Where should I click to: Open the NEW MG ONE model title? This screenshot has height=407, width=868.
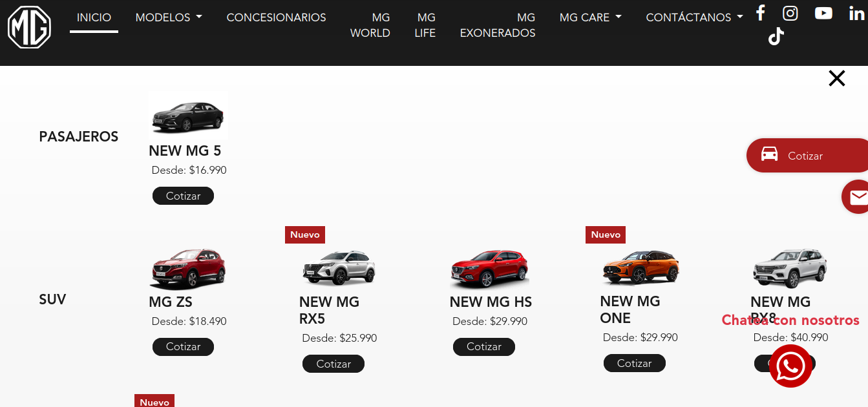(630, 309)
